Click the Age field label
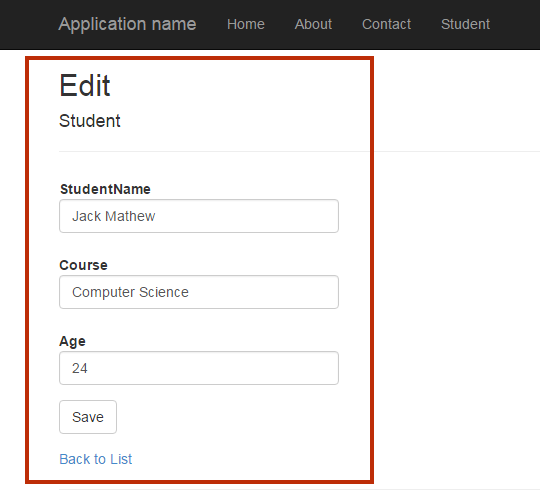Image resolution: width=540 pixels, height=495 pixels. pos(72,342)
